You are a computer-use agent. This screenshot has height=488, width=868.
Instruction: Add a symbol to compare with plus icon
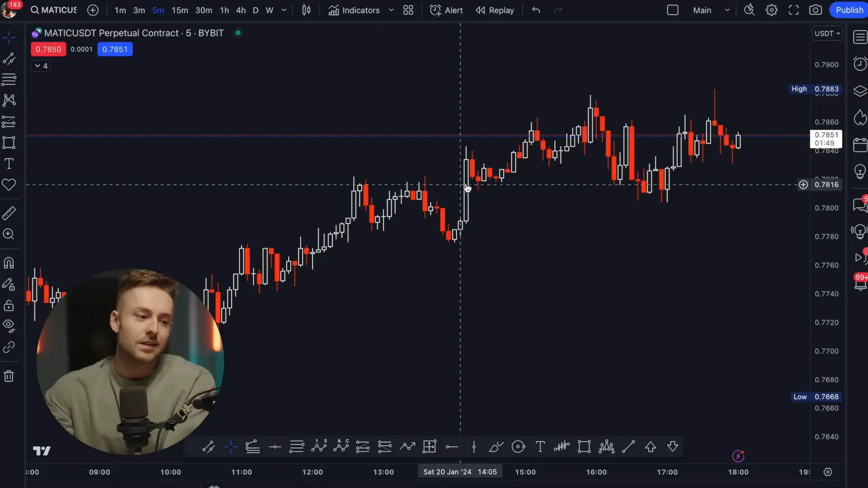[93, 10]
